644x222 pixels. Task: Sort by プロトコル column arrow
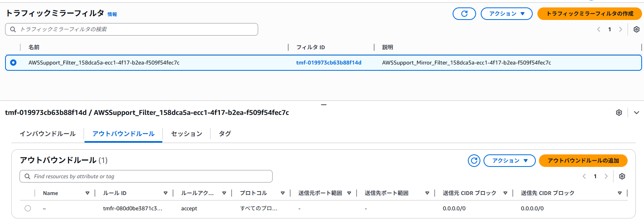point(283,193)
